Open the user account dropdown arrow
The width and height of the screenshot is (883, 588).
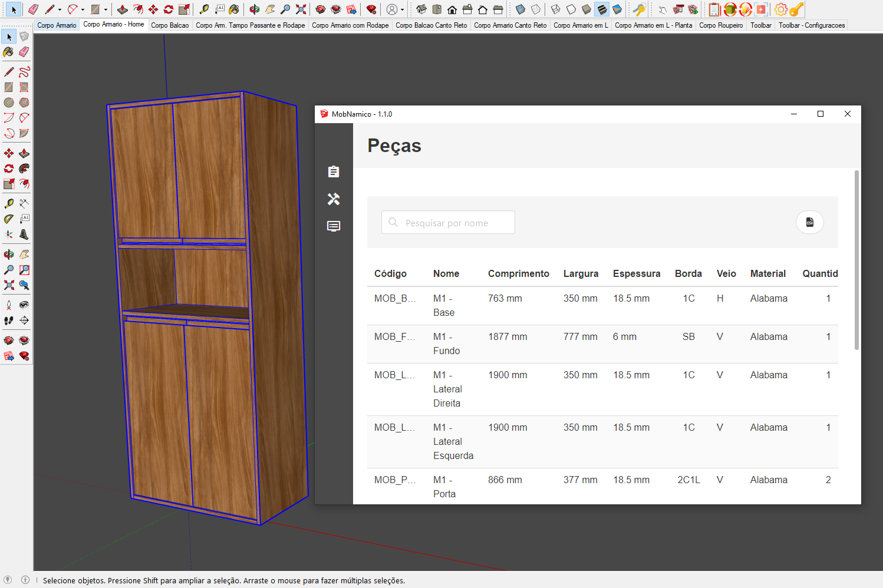click(x=402, y=9)
